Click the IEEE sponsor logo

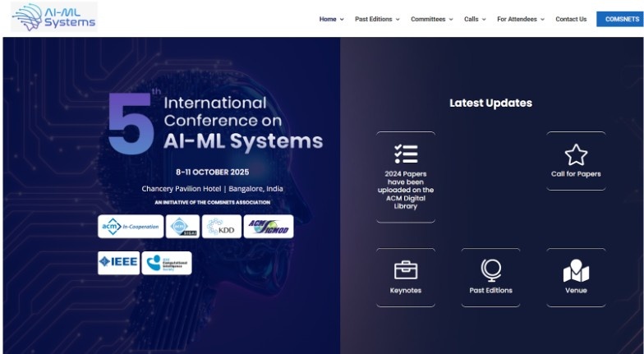[118, 263]
